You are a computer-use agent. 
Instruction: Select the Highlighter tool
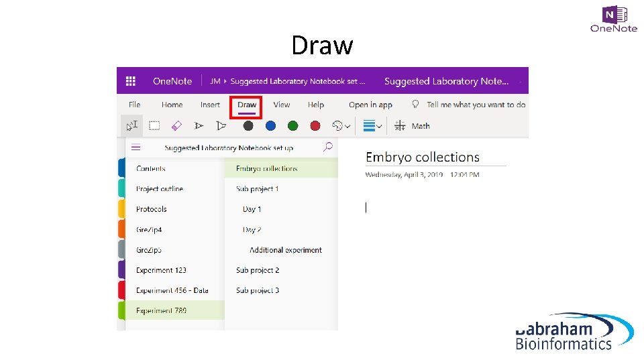[221, 125]
